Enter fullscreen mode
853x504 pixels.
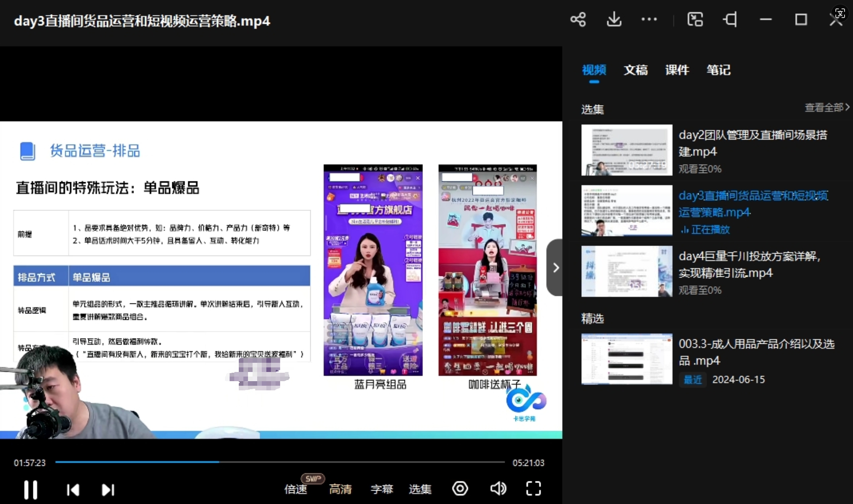click(533, 489)
